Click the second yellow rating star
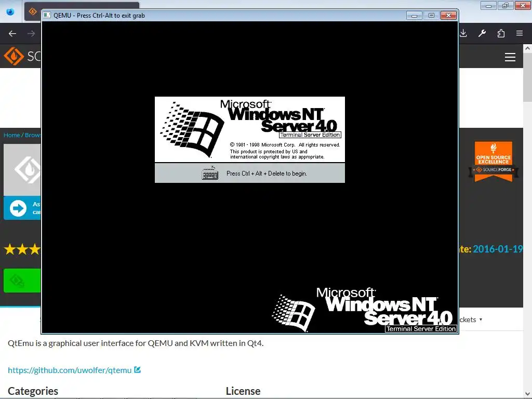The width and height of the screenshot is (532, 399). [22, 249]
